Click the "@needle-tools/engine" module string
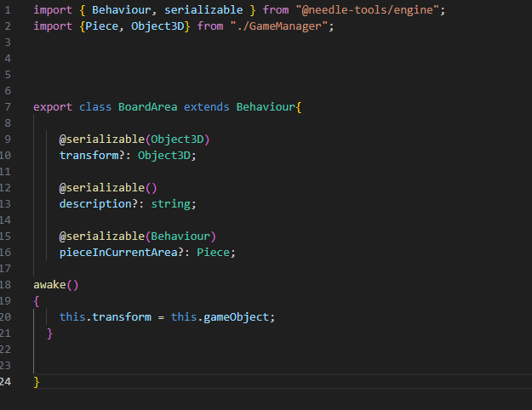The width and height of the screenshot is (532, 410). [368, 10]
